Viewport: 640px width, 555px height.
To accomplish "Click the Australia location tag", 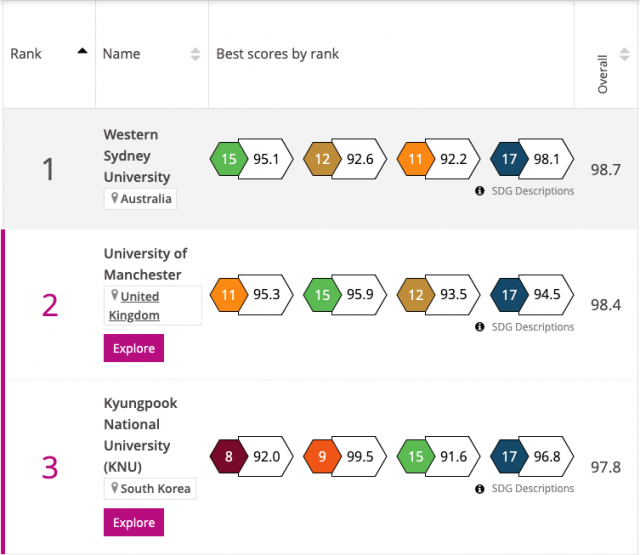I will (140, 199).
